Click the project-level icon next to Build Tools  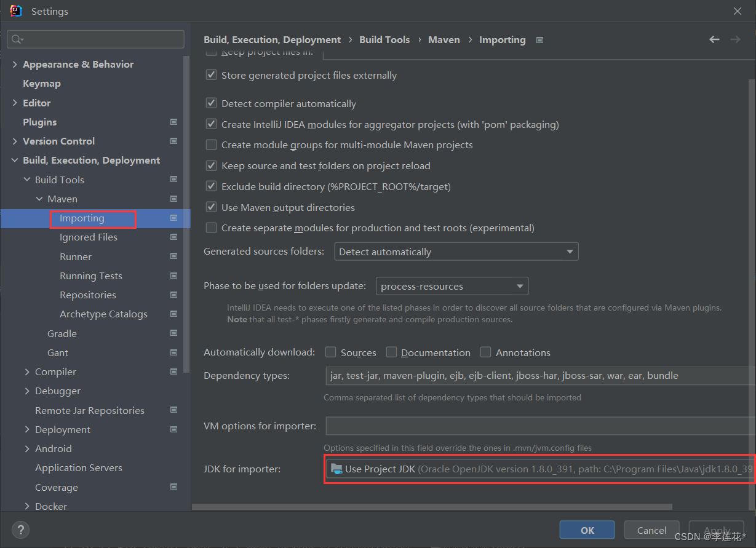[x=174, y=180]
